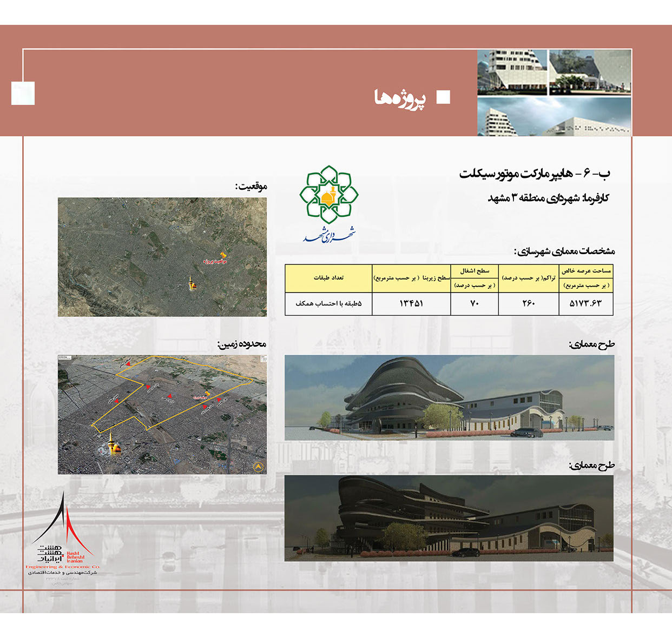Click the white square at header's left edge
The height and width of the screenshot is (638, 672).
(23, 93)
